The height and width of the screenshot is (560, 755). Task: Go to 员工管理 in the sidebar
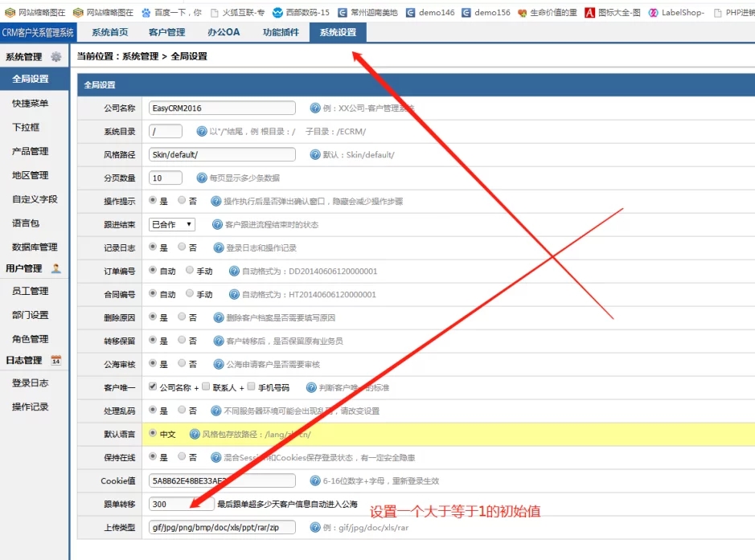[x=31, y=291]
